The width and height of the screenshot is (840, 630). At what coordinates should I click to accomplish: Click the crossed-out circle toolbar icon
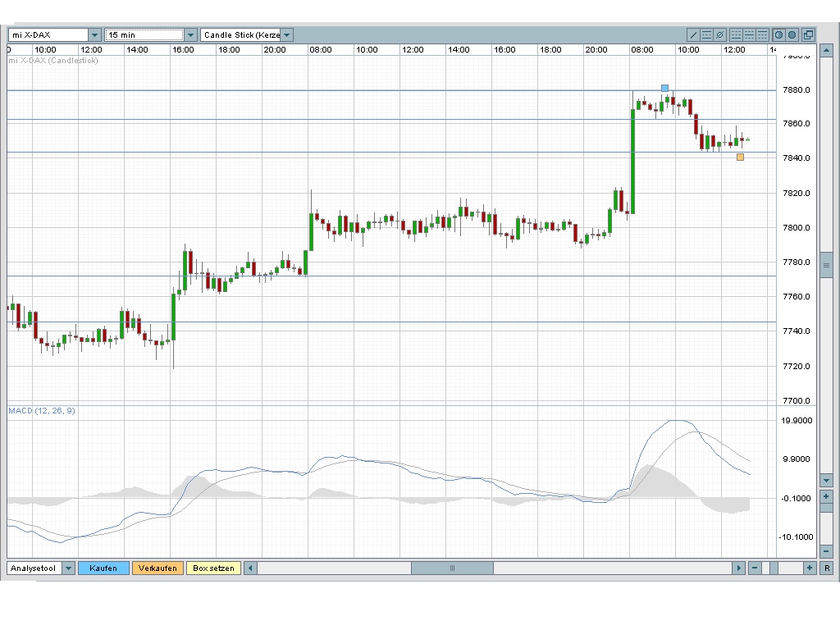pos(719,34)
